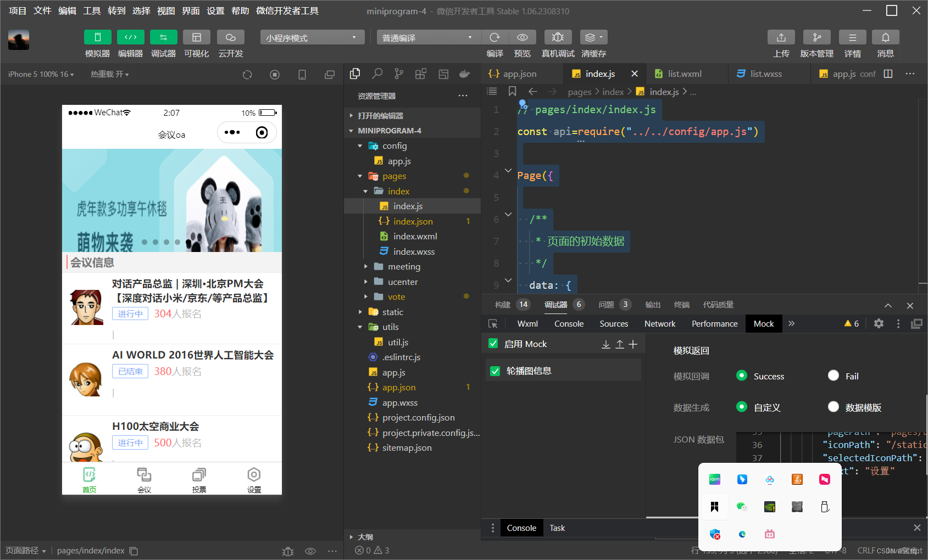Click the WeChat icon in tray popup

coord(742,507)
